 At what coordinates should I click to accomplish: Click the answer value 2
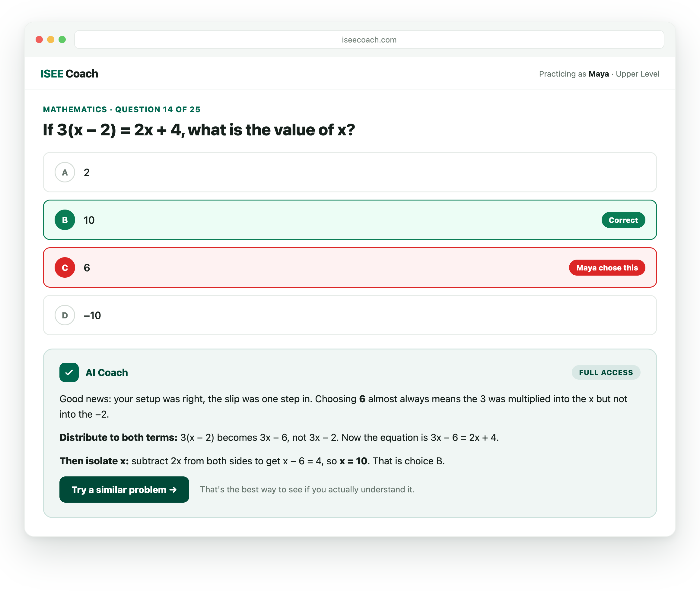(87, 172)
